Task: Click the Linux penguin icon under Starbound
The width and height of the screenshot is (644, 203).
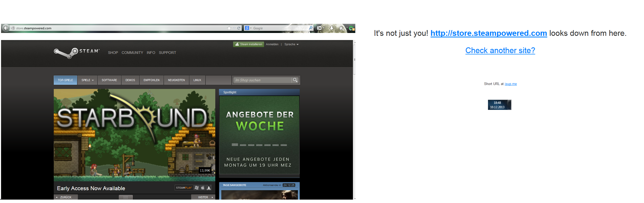Action: click(x=209, y=188)
